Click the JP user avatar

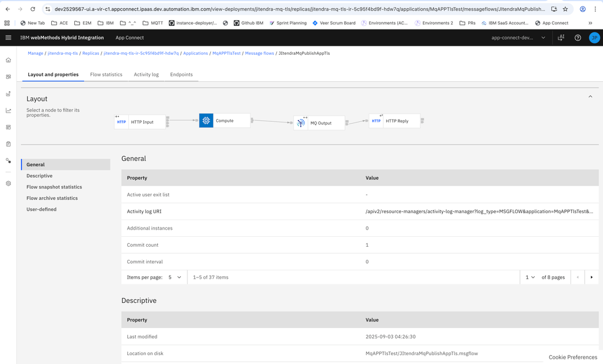point(594,38)
